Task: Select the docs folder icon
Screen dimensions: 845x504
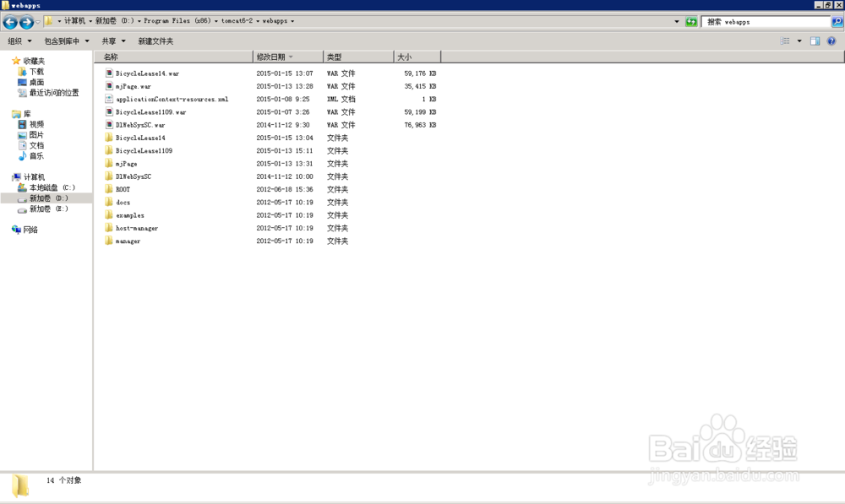Action: coord(109,203)
